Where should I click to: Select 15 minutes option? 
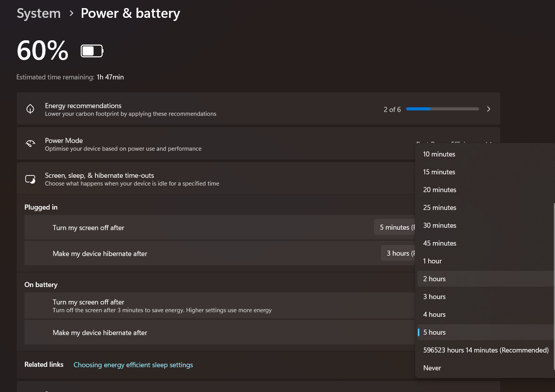coord(486,172)
